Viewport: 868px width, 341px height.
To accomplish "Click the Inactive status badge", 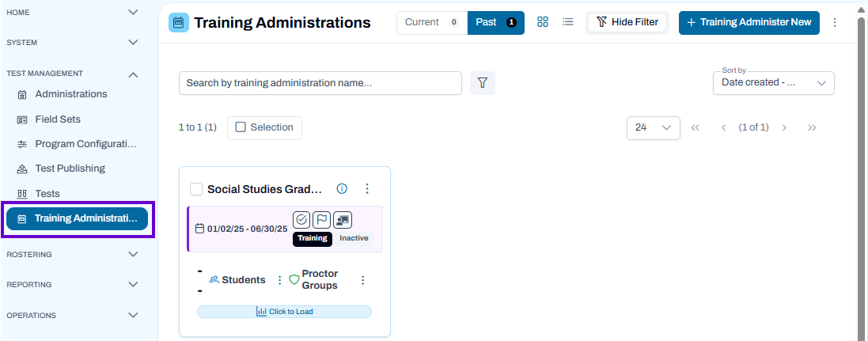I will (x=354, y=238).
